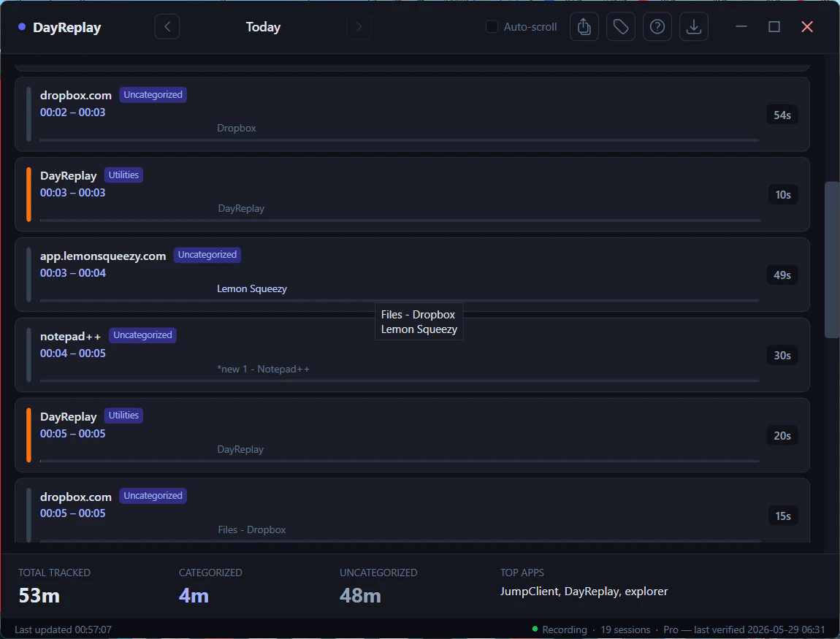Go to the next day arrow

(x=359, y=27)
